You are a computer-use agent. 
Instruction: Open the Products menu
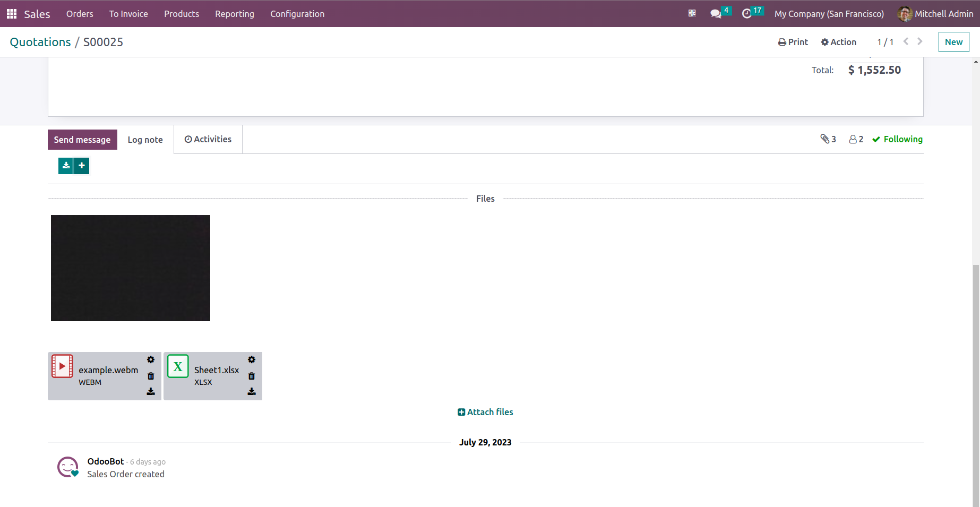click(x=182, y=14)
